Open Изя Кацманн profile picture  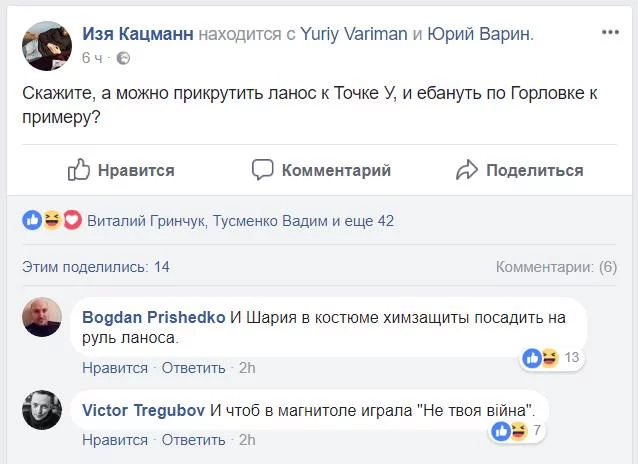47,43
